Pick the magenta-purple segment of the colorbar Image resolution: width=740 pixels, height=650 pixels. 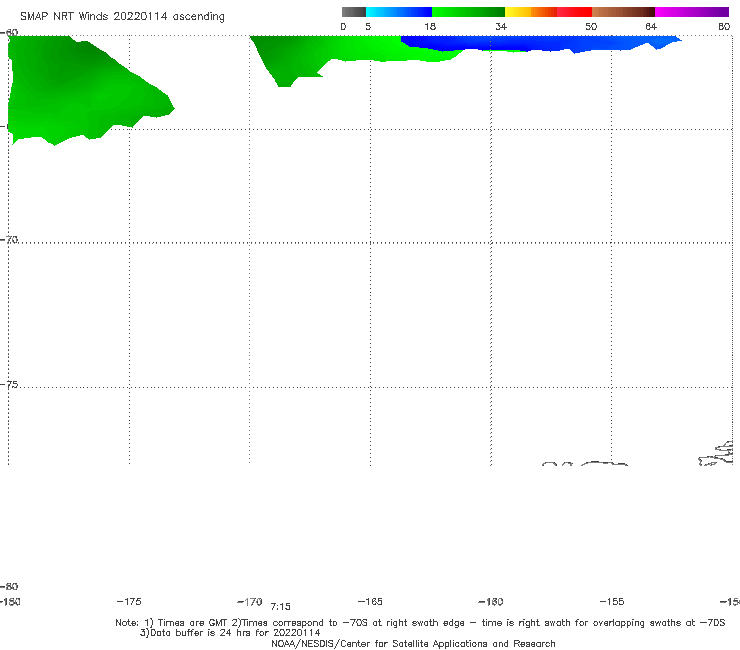tap(692, 12)
